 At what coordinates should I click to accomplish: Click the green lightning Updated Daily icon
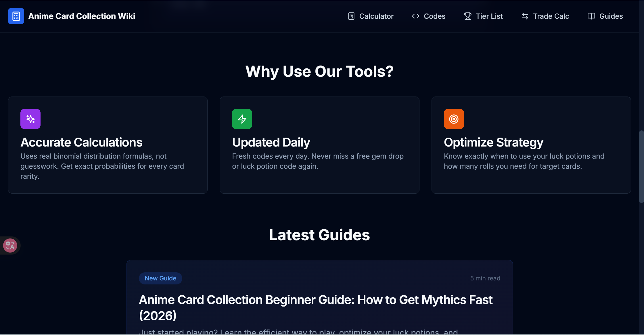(x=242, y=119)
